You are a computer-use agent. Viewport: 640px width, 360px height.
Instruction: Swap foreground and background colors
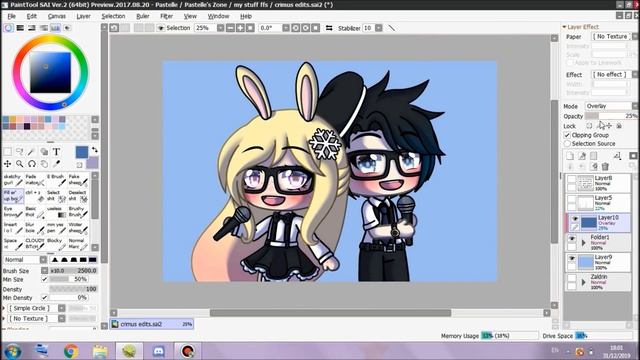(x=95, y=150)
